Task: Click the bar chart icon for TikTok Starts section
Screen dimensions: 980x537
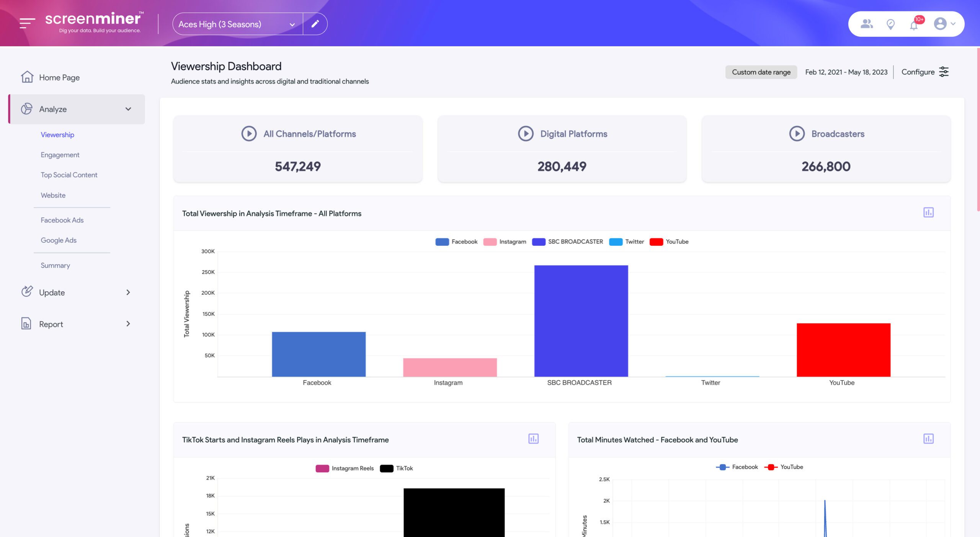Action: tap(534, 439)
